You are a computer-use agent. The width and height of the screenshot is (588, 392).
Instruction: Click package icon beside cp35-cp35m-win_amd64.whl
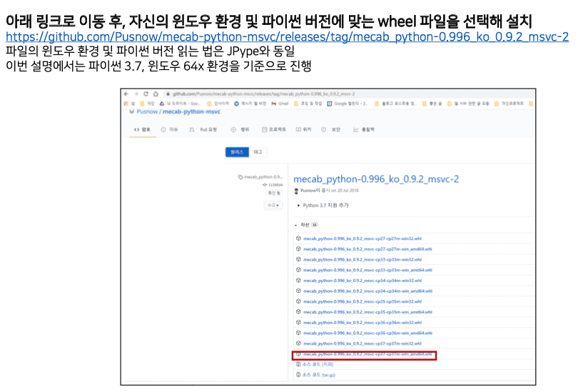click(298, 312)
